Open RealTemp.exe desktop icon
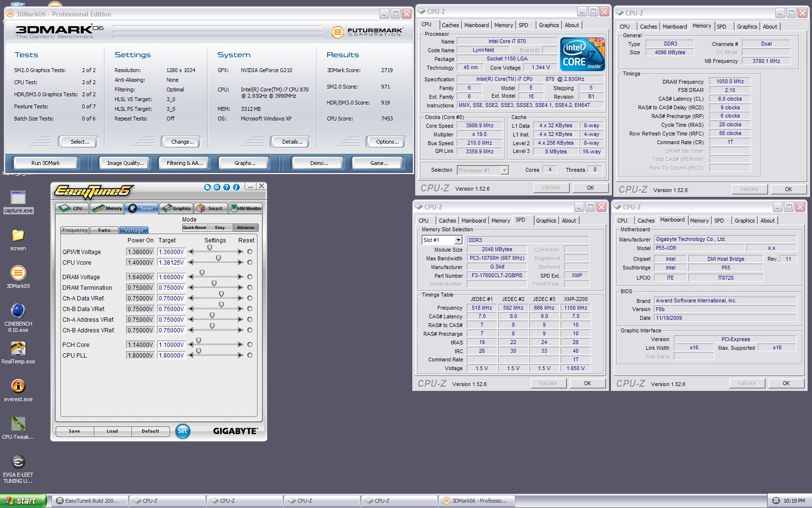Viewport: 812px width, 508px height. [18, 353]
